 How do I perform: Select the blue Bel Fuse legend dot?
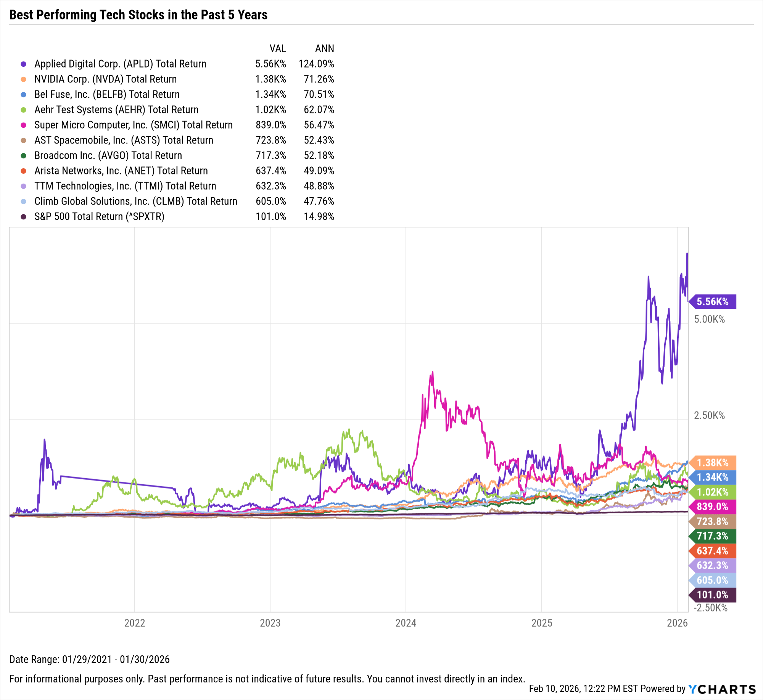pos(24,95)
